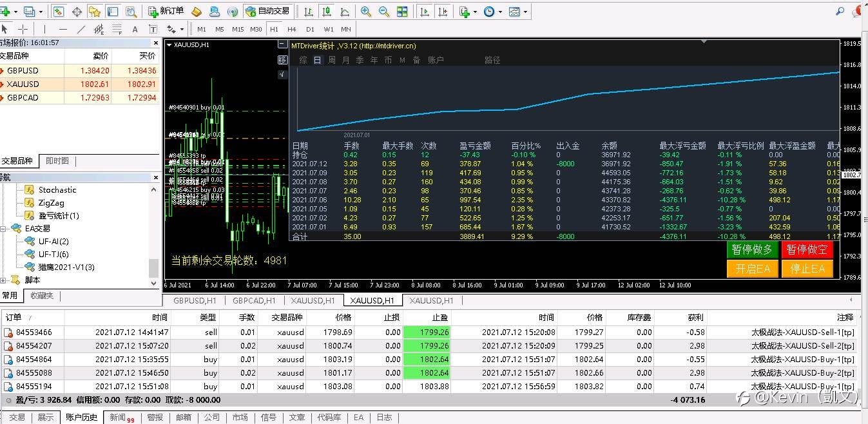Image resolution: width=868 pixels, height=424 pixels.
Task: Click 暂停做多 pause long button
Action: click(x=752, y=250)
